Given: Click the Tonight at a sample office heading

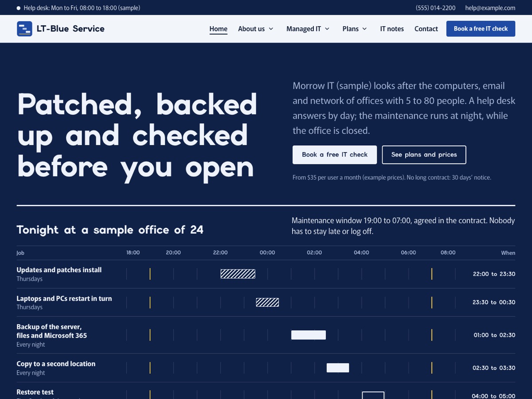Looking at the screenshot, I should [x=110, y=230].
